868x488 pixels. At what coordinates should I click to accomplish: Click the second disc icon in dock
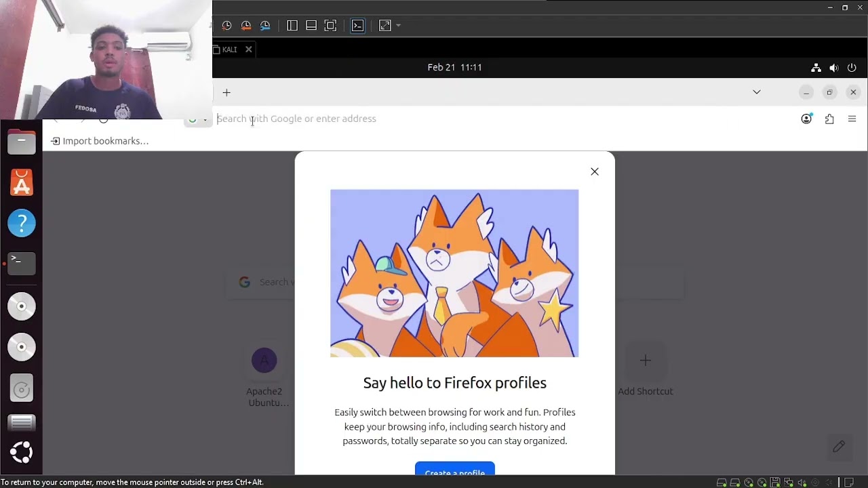coord(22,347)
